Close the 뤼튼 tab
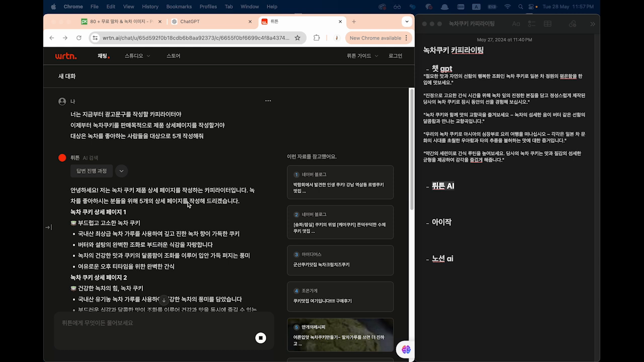The image size is (644, 362). (340, 22)
